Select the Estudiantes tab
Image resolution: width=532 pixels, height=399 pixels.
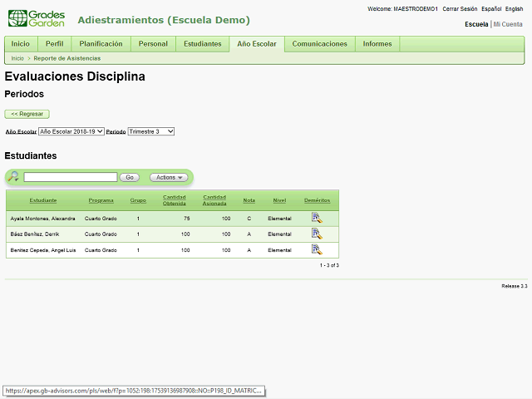[203, 44]
